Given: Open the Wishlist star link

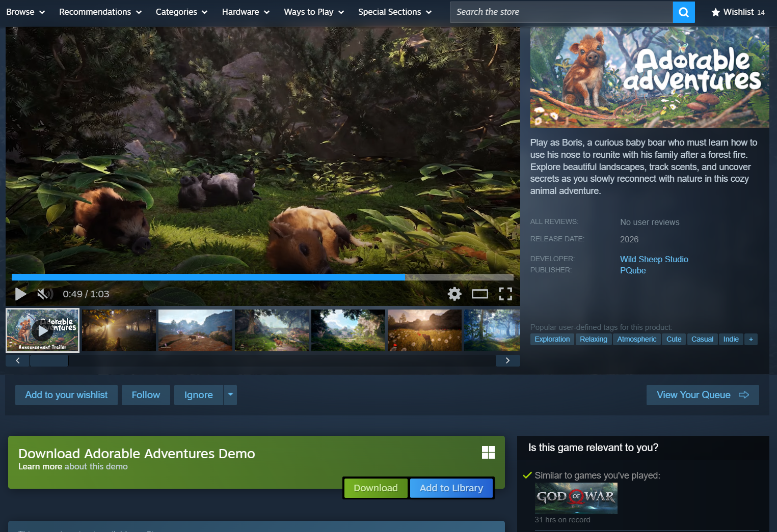Looking at the screenshot, I should tap(738, 12).
